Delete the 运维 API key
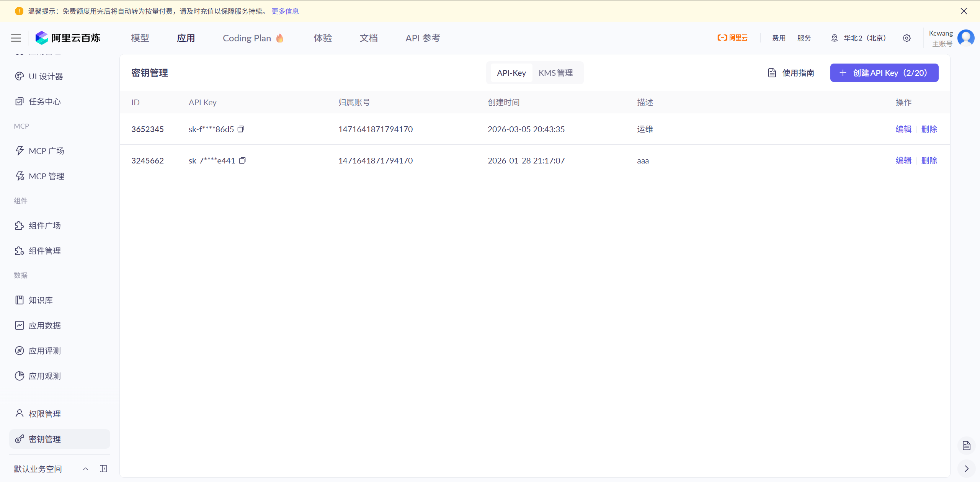Screen dimensions: 980x482 coord(929,129)
